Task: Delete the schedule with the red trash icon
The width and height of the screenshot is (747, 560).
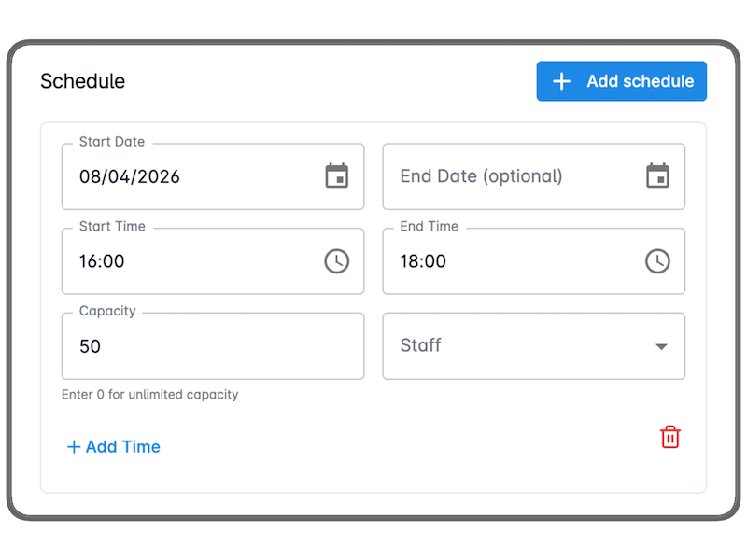Action: coord(669,437)
